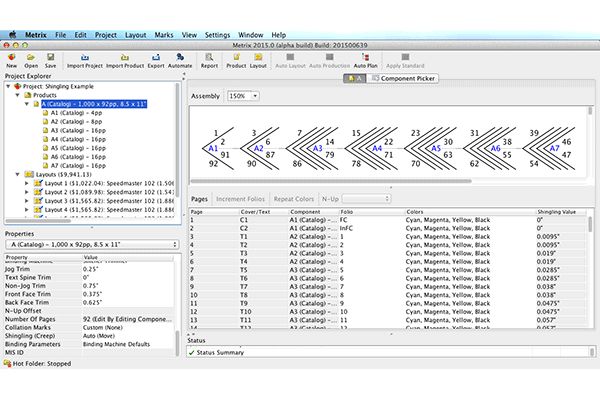Click the Hot Folder status icon
Viewport: 600px width, 400px height.
pos(7,363)
